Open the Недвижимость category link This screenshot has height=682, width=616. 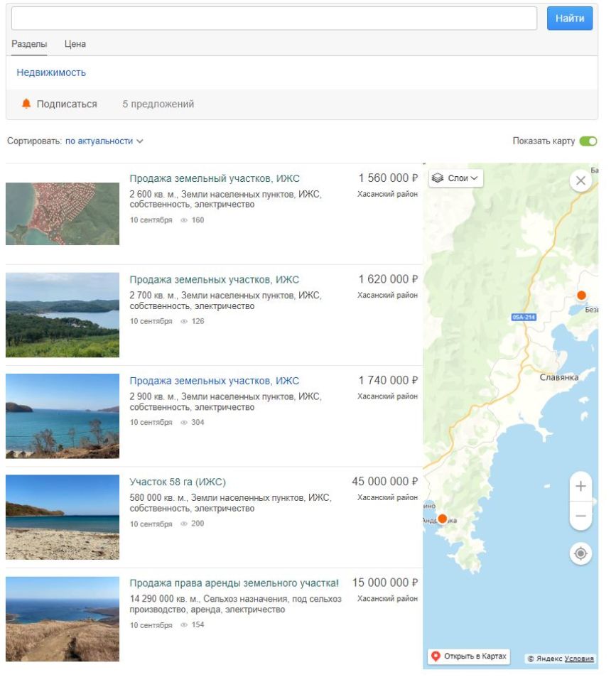[51, 72]
